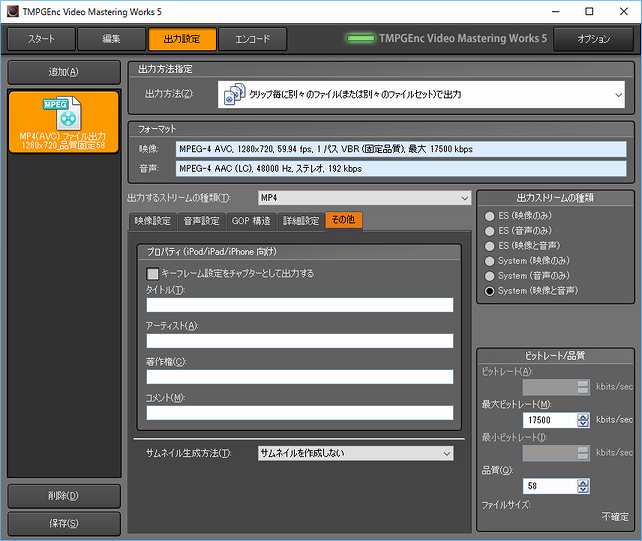Select System (映像と音声) radio button
This screenshot has height=541, width=642.
point(489,291)
